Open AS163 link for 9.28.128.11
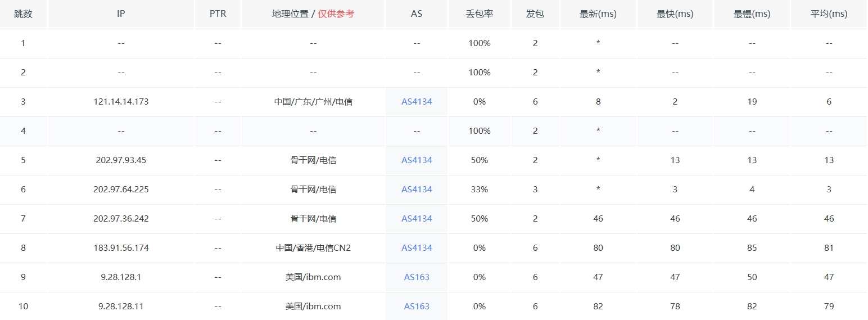868x320 pixels. coord(417,307)
